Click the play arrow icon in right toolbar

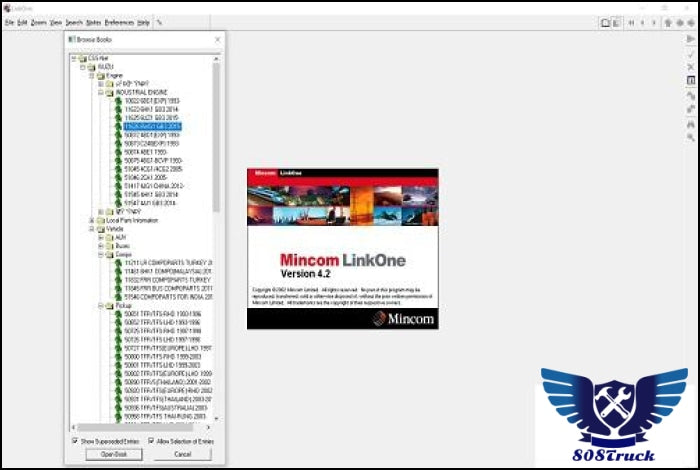[690, 38]
